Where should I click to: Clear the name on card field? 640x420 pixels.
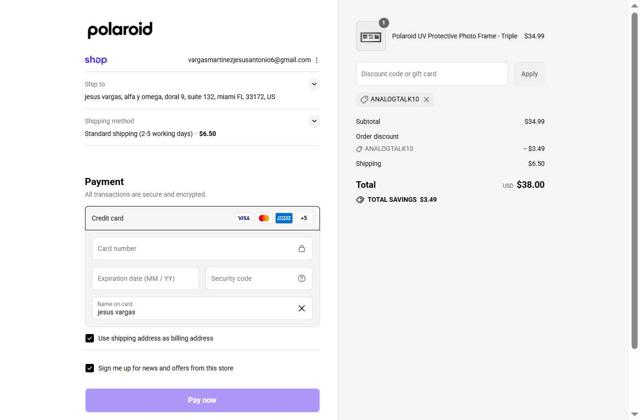301,308
